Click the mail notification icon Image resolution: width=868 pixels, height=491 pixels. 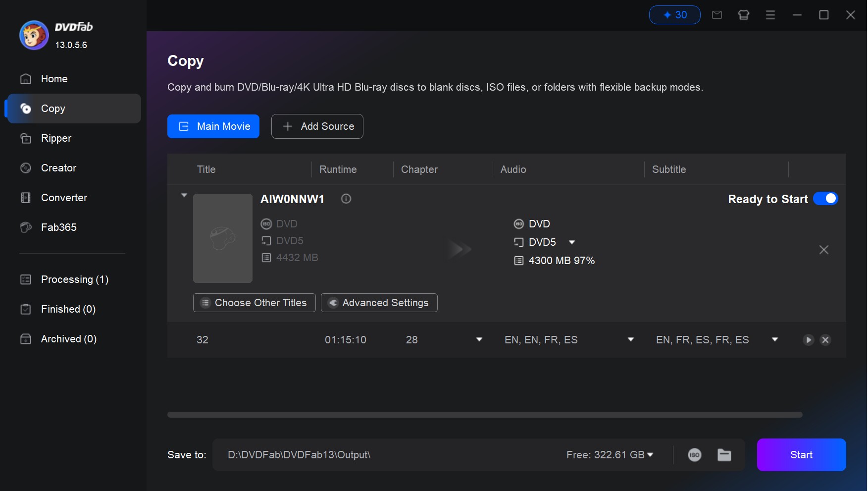coord(717,15)
